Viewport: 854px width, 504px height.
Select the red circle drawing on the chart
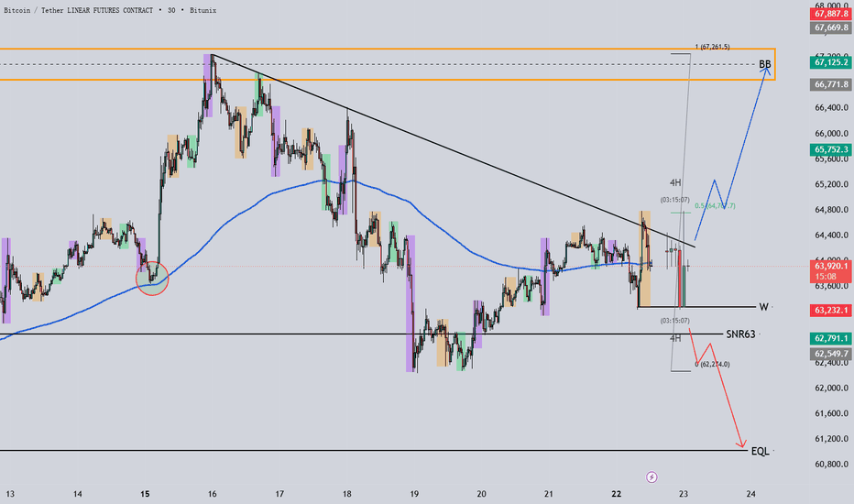pos(152,279)
